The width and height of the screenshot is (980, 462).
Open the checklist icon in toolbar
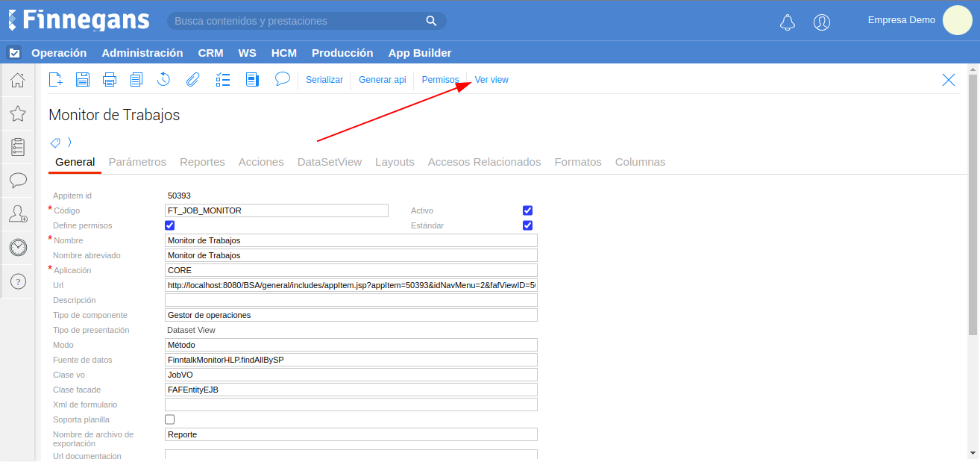(223, 80)
